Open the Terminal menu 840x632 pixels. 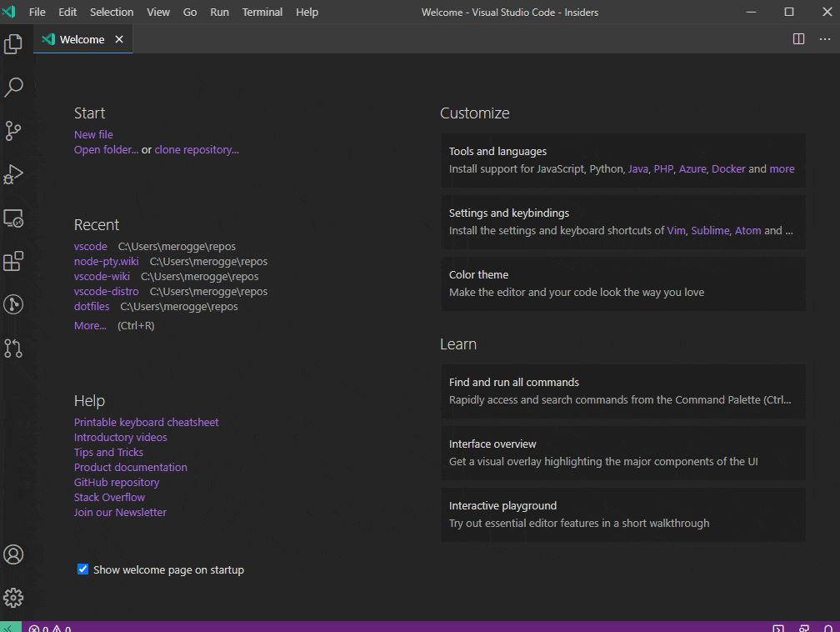[x=262, y=12]
